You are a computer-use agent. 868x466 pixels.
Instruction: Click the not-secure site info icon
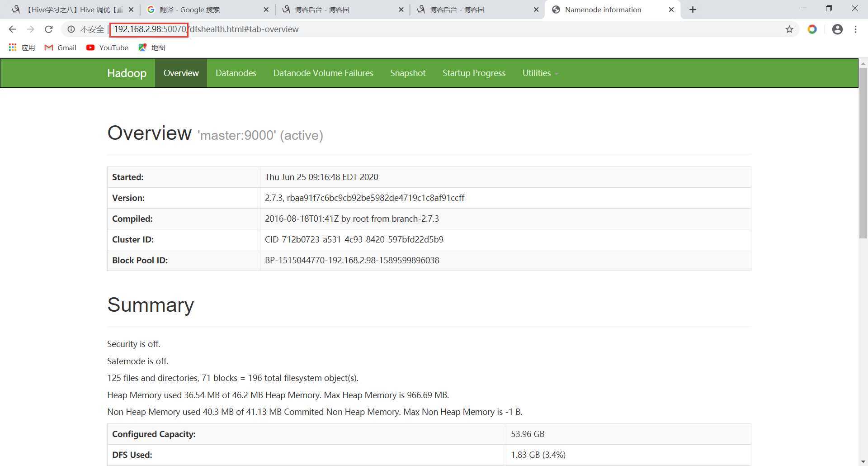pos(71,29)
